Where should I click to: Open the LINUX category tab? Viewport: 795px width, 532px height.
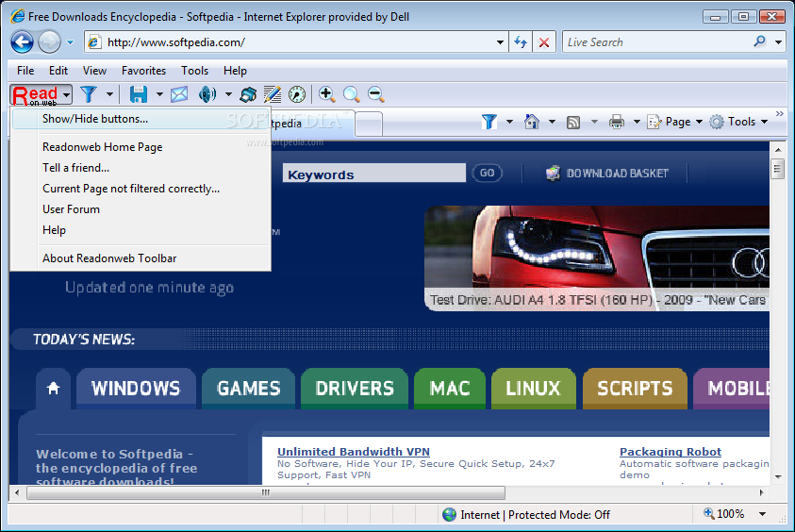tap(534, 389)
